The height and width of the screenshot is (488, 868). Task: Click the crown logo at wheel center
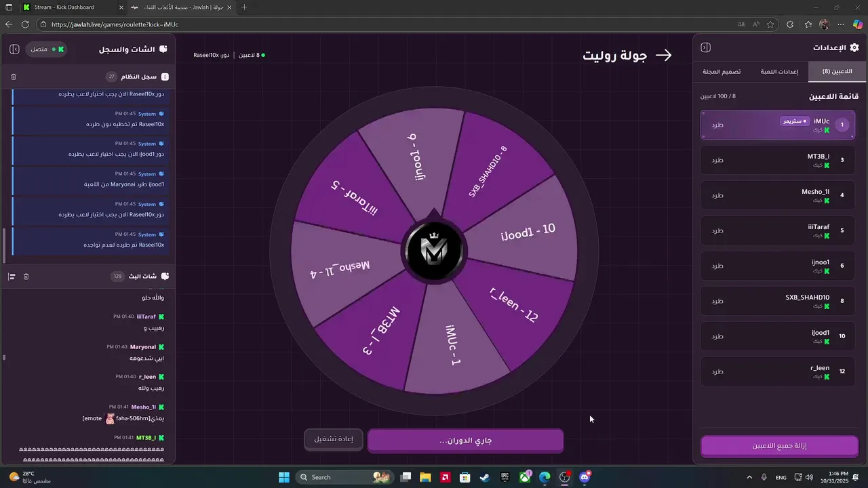point(433,251)
